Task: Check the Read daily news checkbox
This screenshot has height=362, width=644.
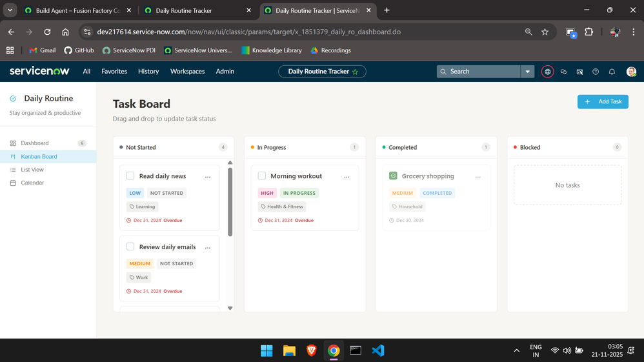Action: click(130, 176)
